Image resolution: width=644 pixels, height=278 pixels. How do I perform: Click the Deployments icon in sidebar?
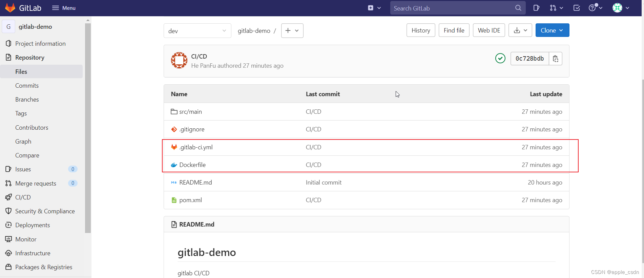click(x=8, y=225)
